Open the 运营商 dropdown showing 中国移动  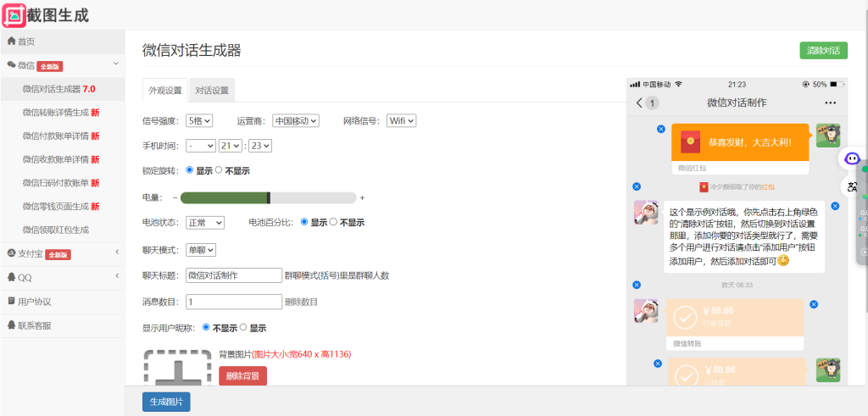(x=296, y=120)
